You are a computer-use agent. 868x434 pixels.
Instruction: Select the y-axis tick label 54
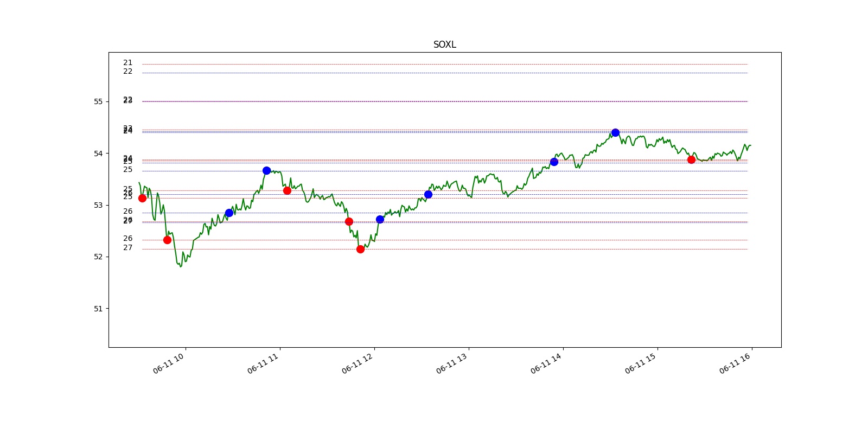coord(98,154)
